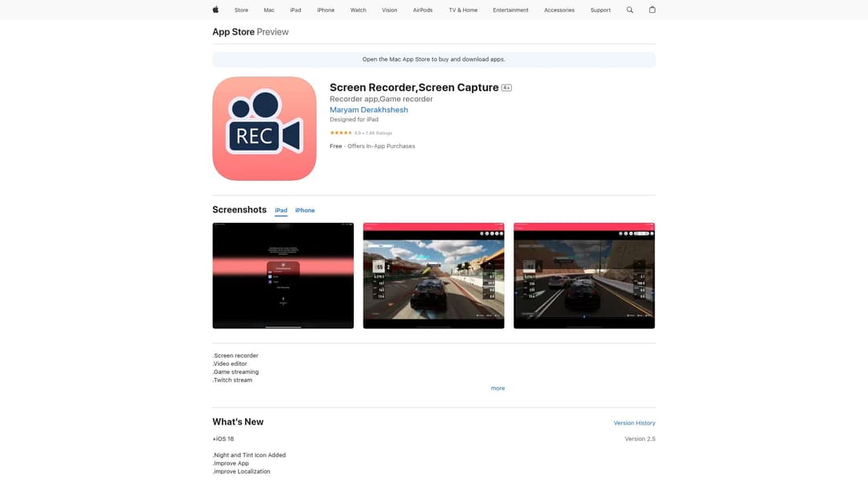Click the App Store heading link
Screen dimensions: 868x489
[234, 31]
